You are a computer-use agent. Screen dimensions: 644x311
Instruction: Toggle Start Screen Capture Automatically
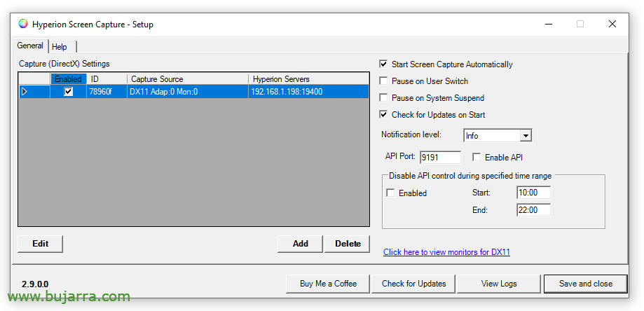point(383,64)
